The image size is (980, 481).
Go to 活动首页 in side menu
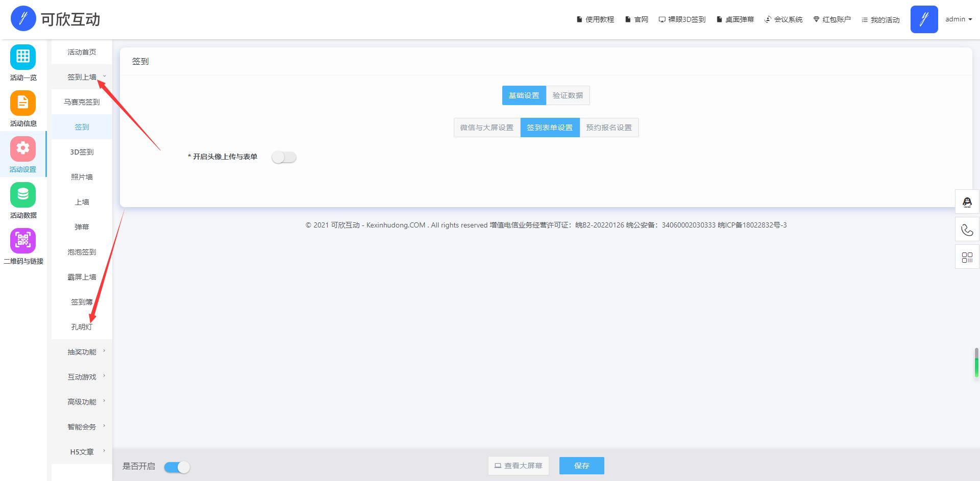point(82,52)
